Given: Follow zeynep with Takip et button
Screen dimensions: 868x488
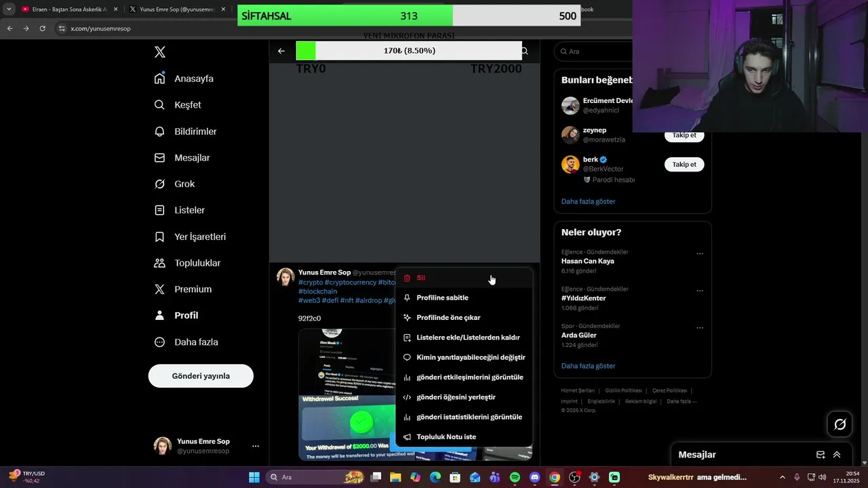Looking at the screenshot, I should coord(684,136).
